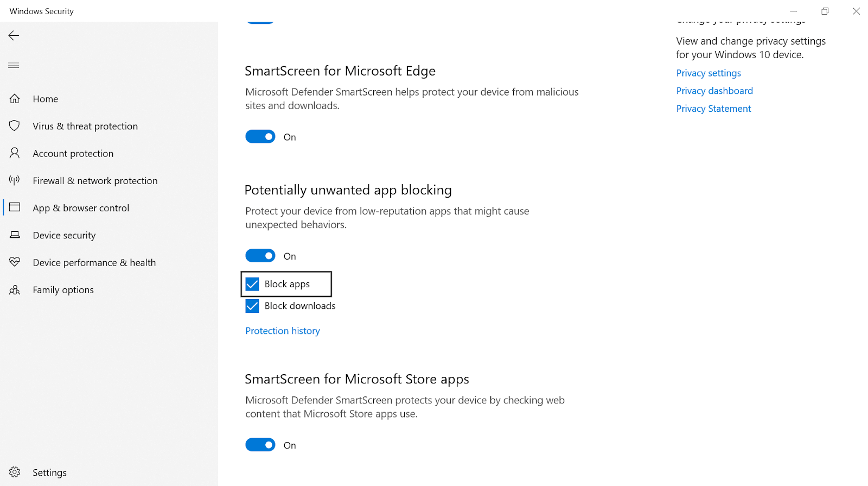
Task: Click SmartScreen for Microsoft Store apps heading
Action: (357, 379)
